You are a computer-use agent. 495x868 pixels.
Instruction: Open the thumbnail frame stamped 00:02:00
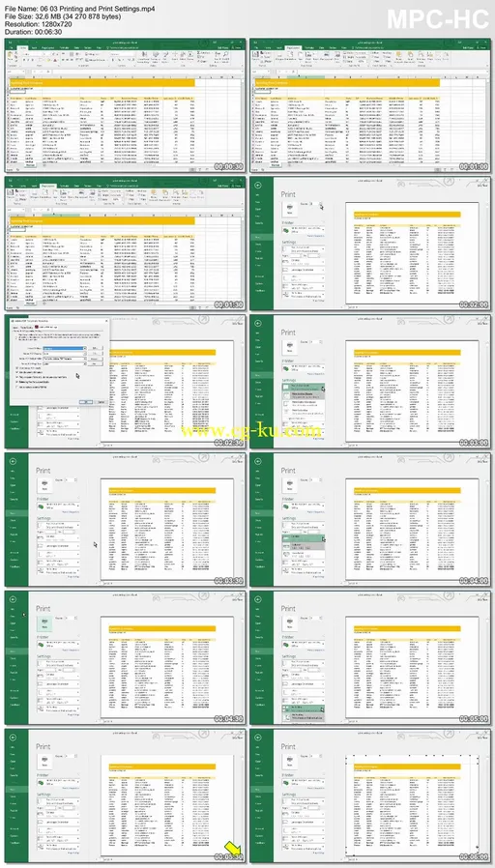coord(370,244)
